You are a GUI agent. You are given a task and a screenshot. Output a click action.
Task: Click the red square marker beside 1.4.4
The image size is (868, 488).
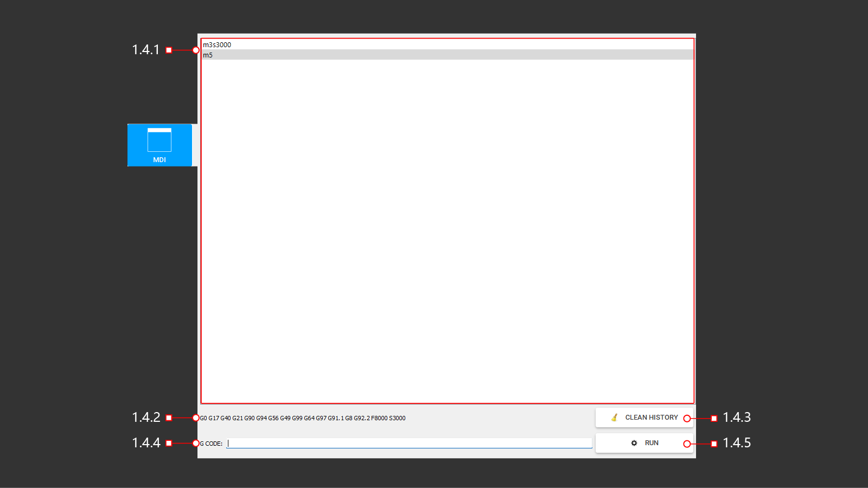pyautogui.click(x=169, y=443)
